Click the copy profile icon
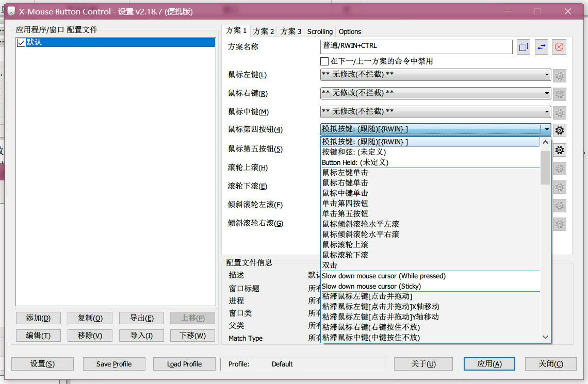 [522, 47]
